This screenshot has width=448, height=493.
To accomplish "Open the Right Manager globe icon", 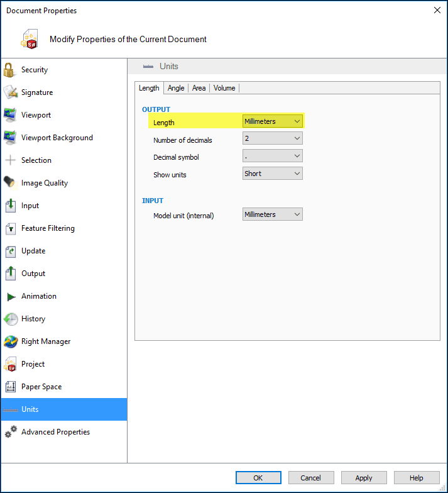I will pyautogui.click(x=10, y=341).
